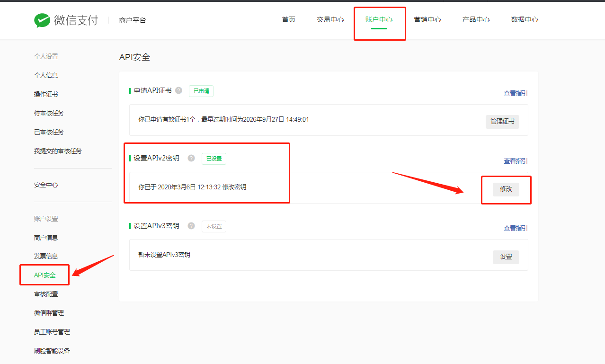Select 发票信息 sidebar item
The width and height of the screenshot is (605, 364).
(x=46, y=256)
